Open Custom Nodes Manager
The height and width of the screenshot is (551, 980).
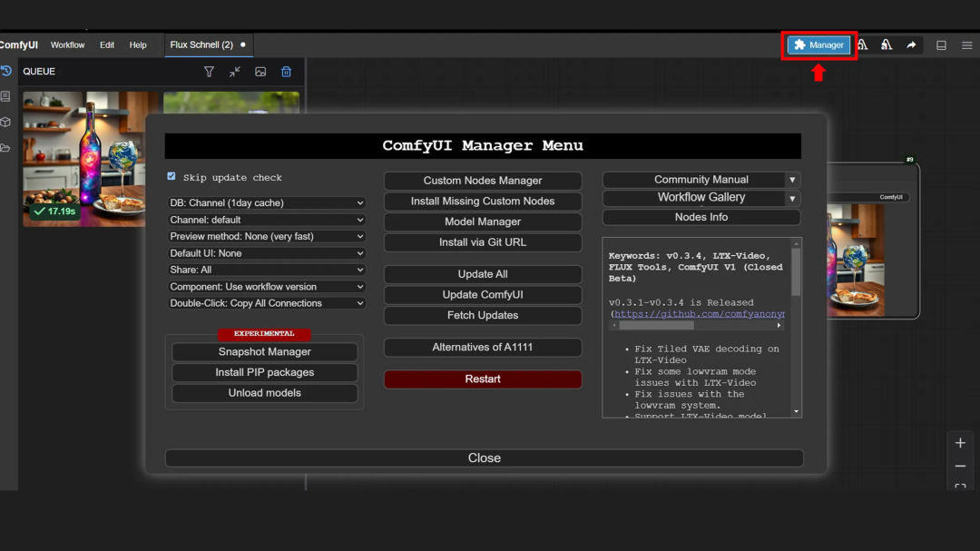pos(483,180)
